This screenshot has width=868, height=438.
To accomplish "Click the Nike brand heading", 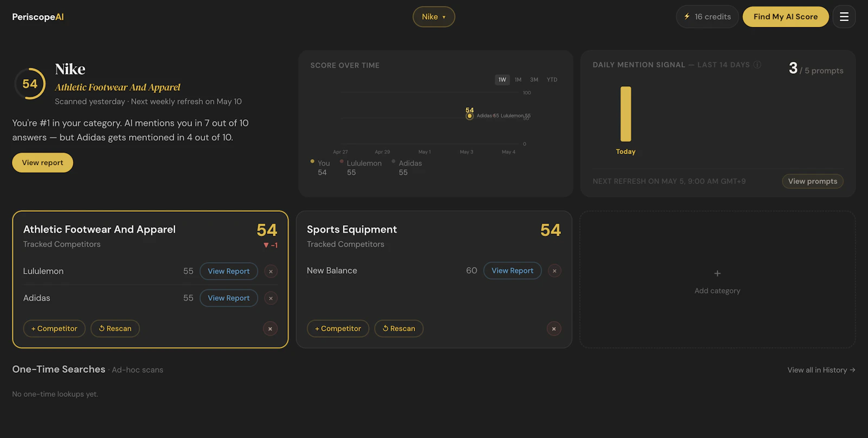I will coord(70,69).
